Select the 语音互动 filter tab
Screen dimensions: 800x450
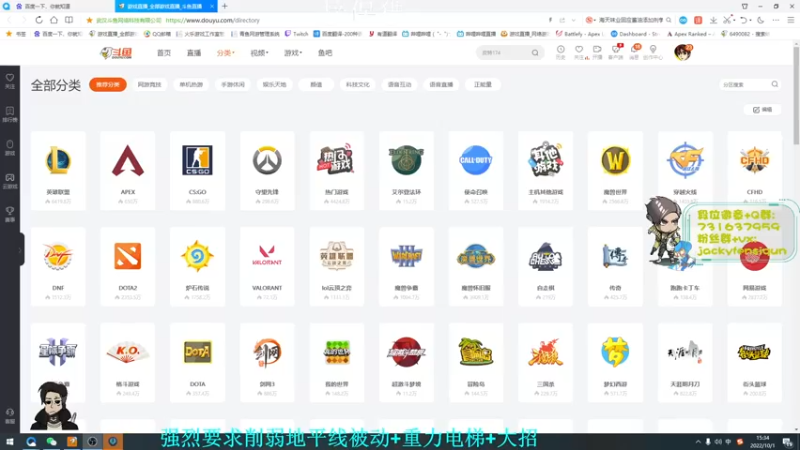point(399,85)
